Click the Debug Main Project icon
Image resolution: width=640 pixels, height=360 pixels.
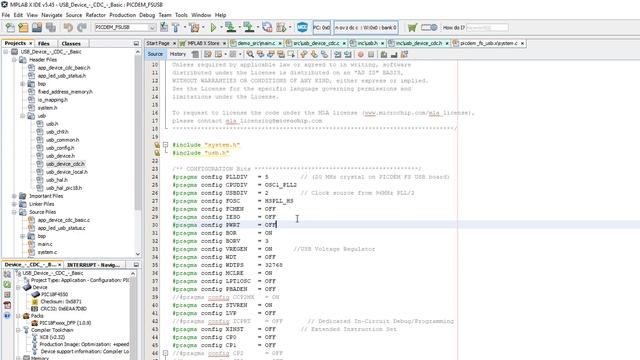tap(281, 27)
